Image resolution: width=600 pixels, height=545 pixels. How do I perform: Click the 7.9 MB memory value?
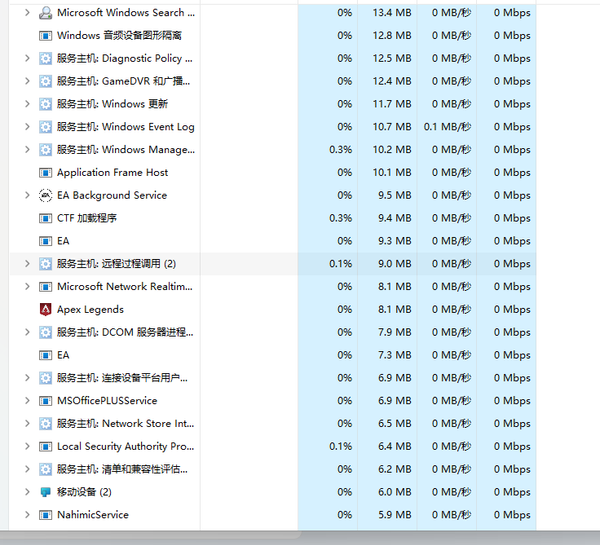395,333
